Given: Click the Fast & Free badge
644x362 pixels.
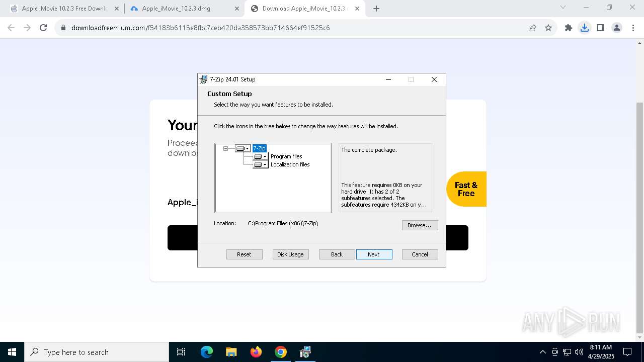Looking at the screenshot, I should (466, 189).
